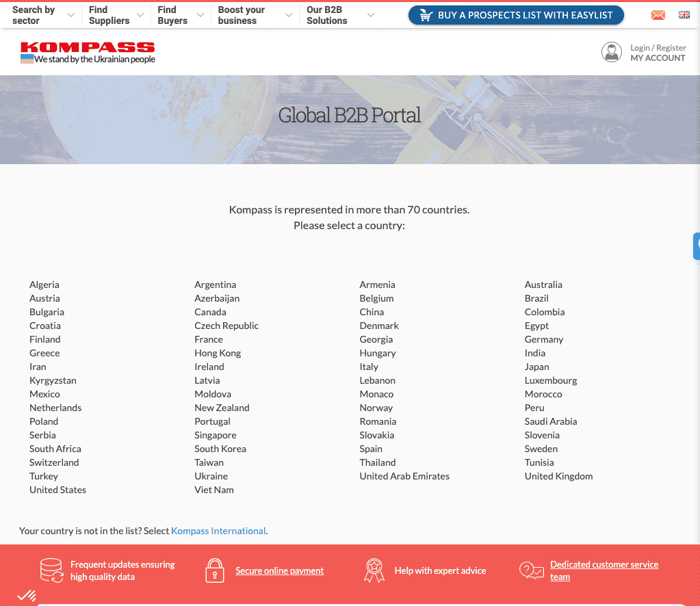Choose Luxembourg

(x=550, y=381)
